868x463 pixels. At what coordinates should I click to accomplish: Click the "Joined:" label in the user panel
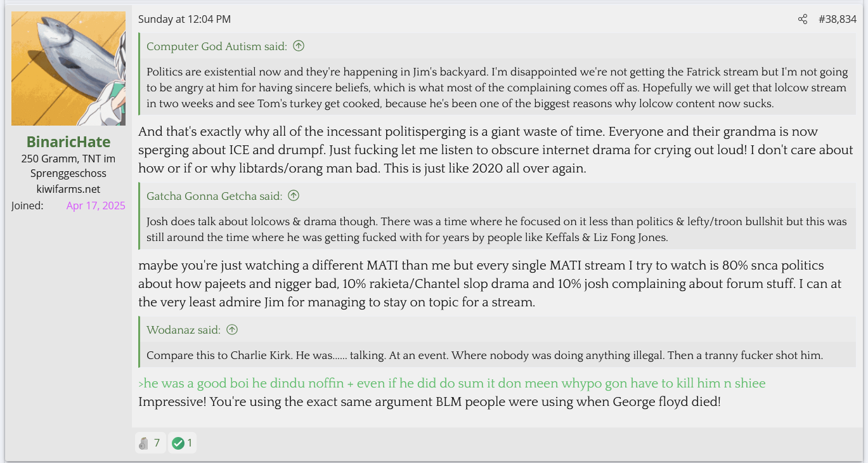[x=27, y=205]
